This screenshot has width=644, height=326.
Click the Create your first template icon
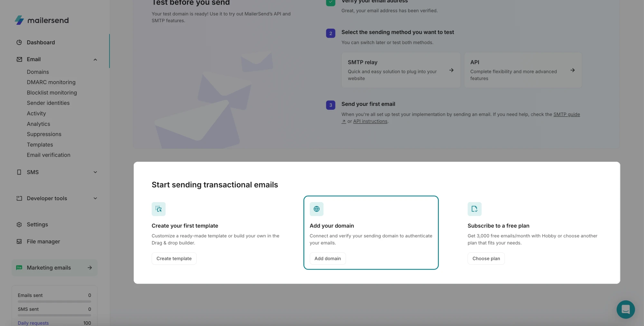[x=158, y=209]
